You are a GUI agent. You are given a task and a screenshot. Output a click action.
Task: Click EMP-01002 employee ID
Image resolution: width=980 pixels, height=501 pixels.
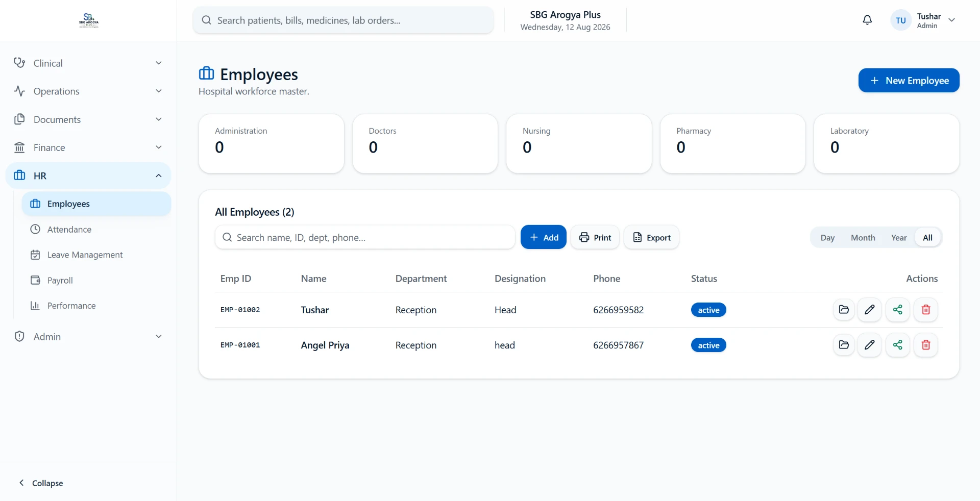point(240,310)
